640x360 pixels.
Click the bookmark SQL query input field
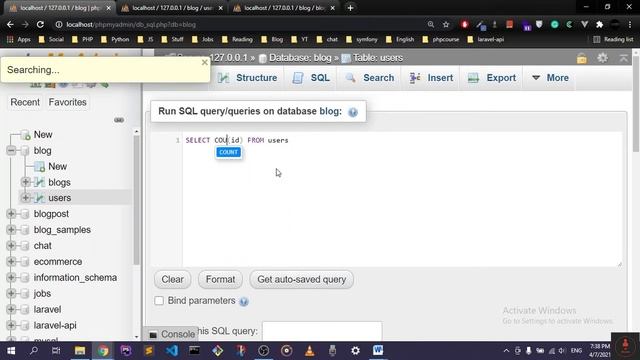(322, 331)
